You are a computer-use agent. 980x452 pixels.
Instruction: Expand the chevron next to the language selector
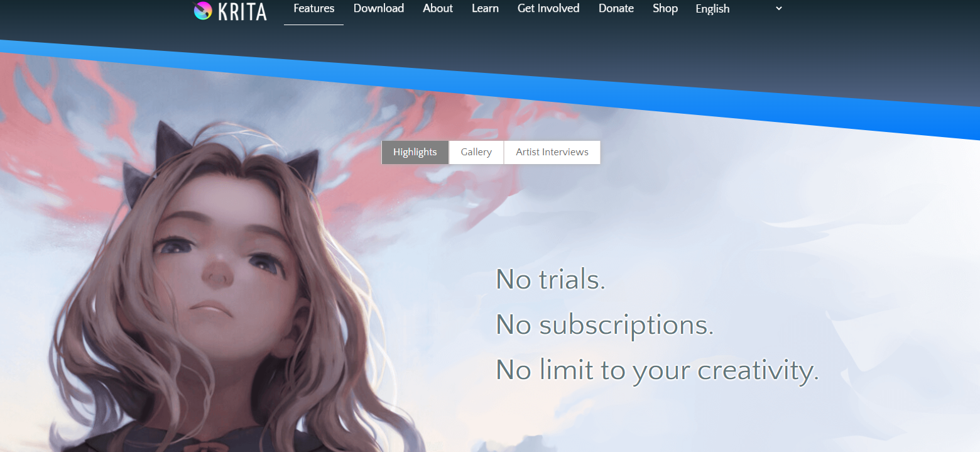point(778,8)
